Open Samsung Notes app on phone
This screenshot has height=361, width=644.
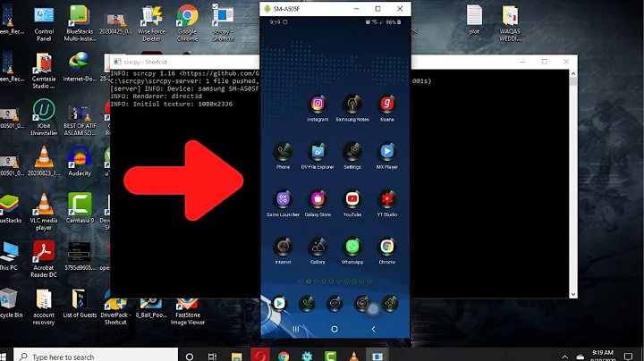pyautogui.click(x=352, y=104)
